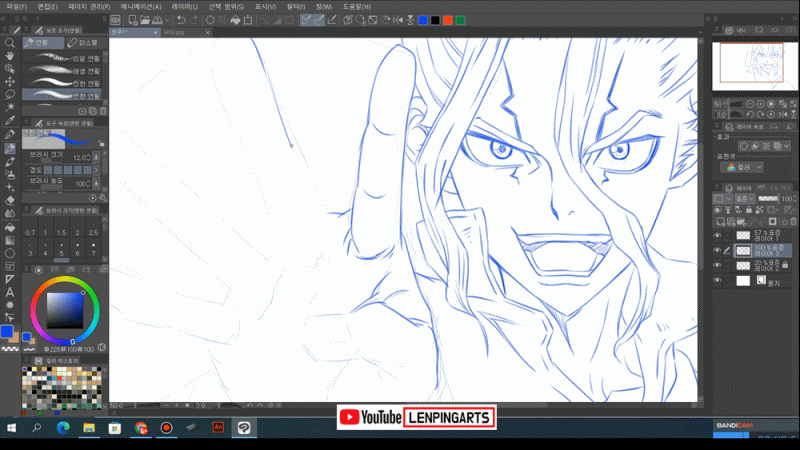Image resolution: width=800 pixels, height=450 pixels.
Task: Open brush density dynamics button
Action: (96, 183)
